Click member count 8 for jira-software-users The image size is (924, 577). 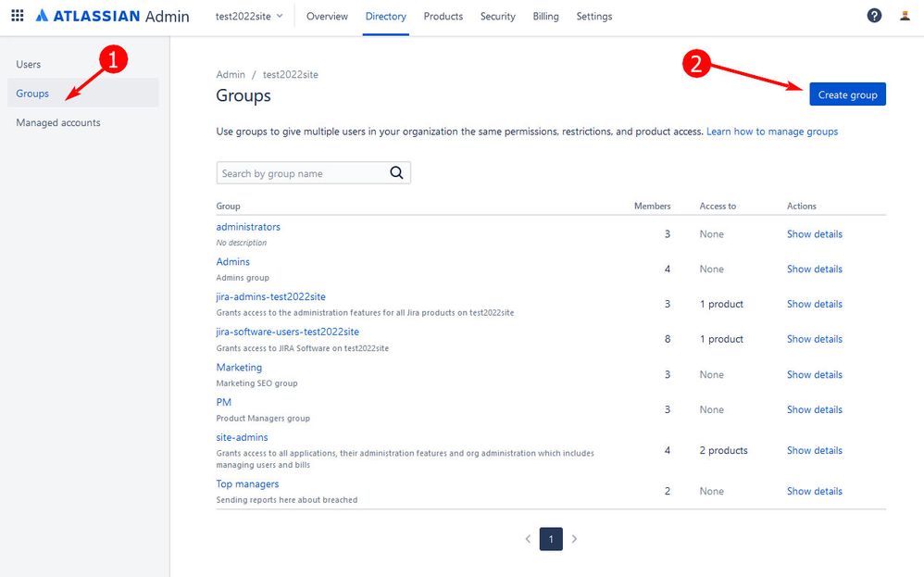[668, 339]
